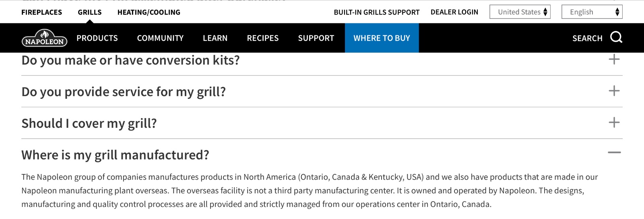This screenshot has width=644, height=219.
Task: Select the Grills tab
Action: pos(90,12)
